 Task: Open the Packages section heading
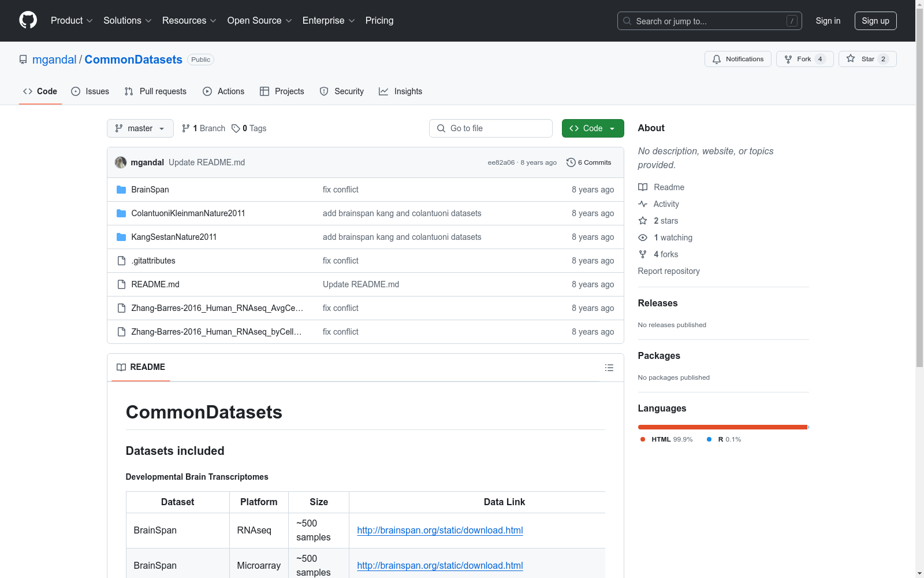[x=659, y=355]
